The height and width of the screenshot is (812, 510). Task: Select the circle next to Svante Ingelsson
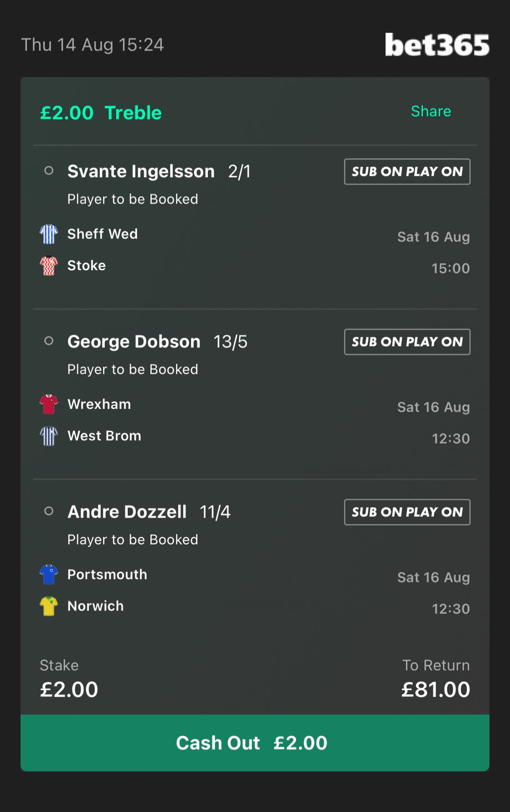point(49,171)
